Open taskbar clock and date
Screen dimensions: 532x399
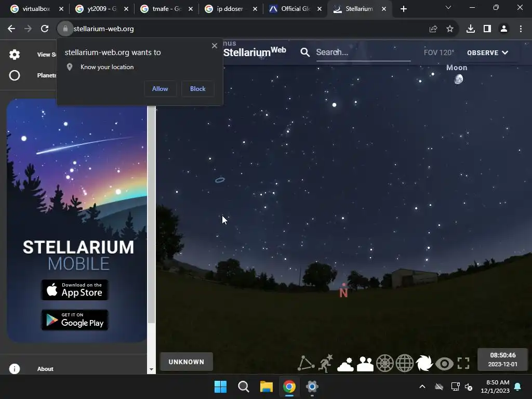tap(495, 387)
